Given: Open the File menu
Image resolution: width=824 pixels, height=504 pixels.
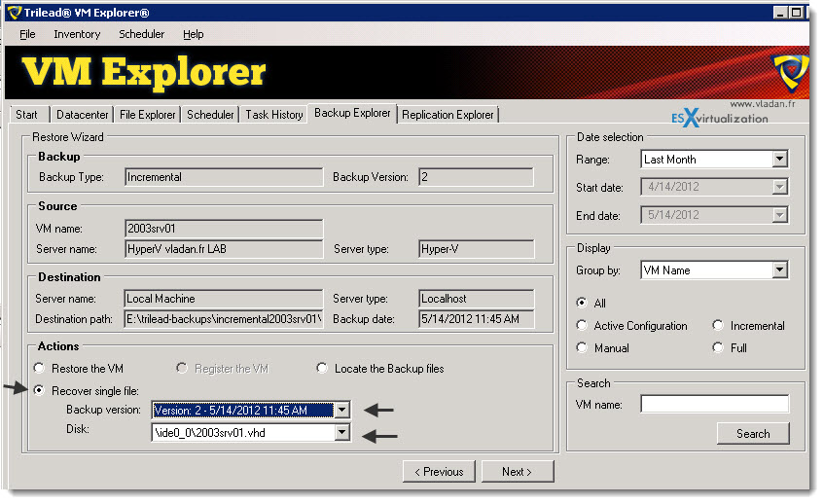Looking at the screenshot, I should click(x=27, y=34).
